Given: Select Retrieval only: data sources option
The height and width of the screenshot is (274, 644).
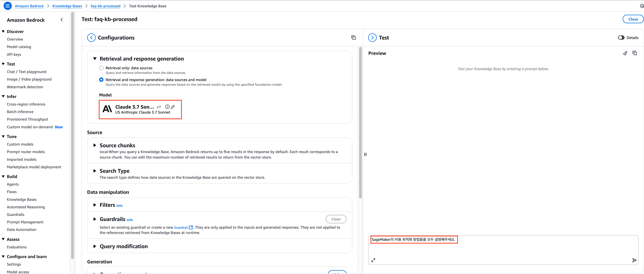Looking at the screenshot, I should click(x=101, y=68).
